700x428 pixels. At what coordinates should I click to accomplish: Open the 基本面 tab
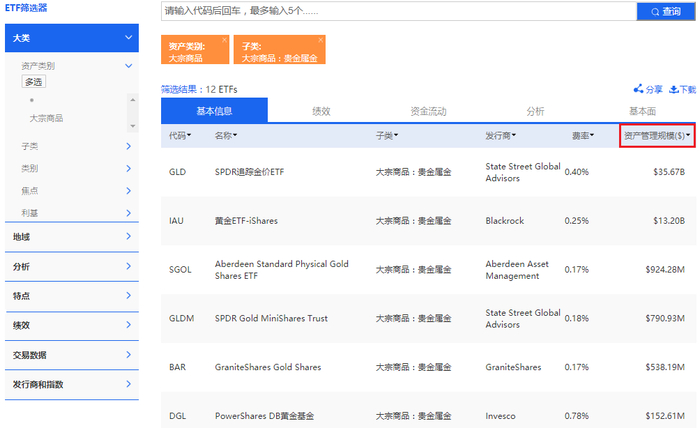click(642, 111)
